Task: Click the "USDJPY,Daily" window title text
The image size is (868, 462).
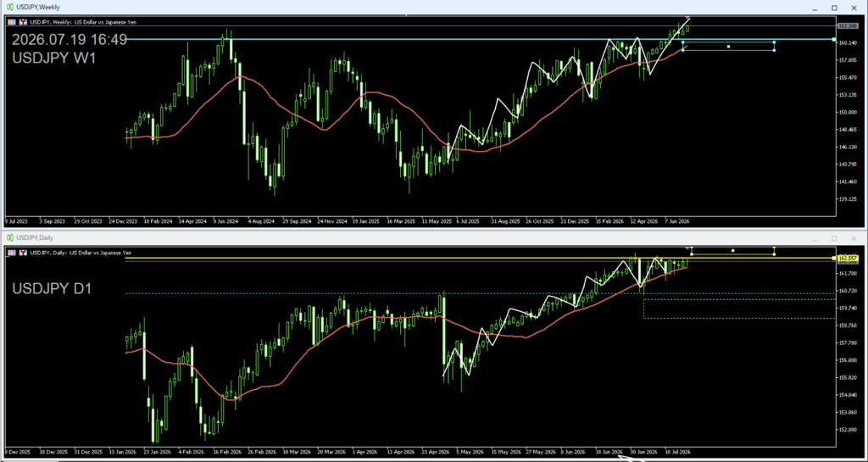Action: (x=34, y=237)
